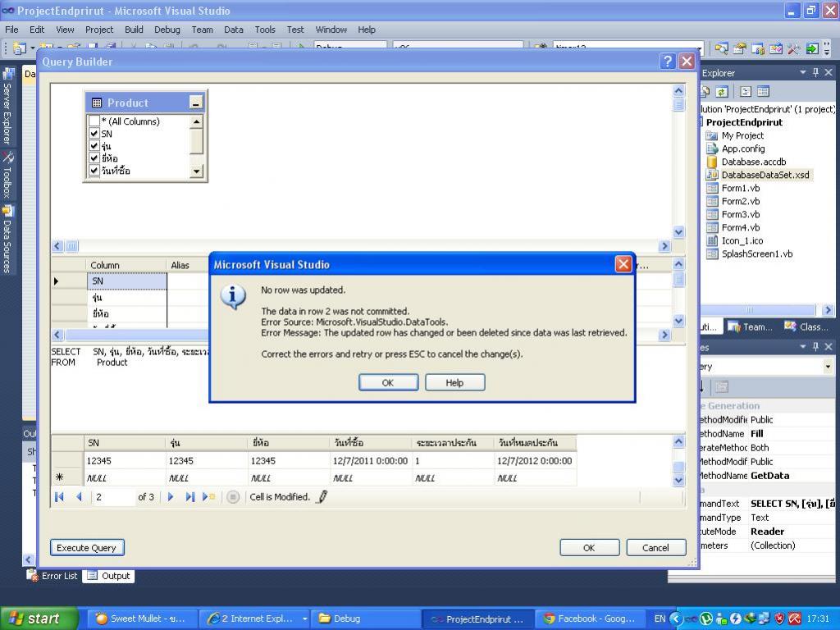Click the Query Builder question-mark help button
Screen dimensions: 840x630
667,61
